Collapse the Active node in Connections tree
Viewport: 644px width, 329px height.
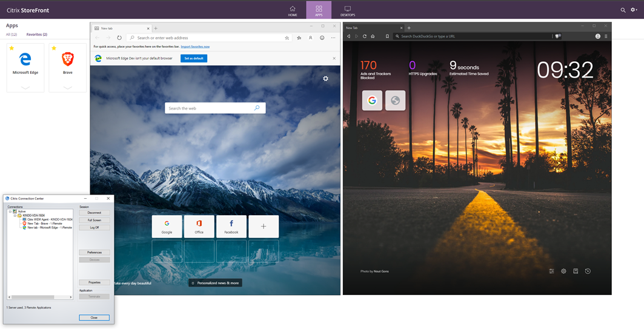10,211
